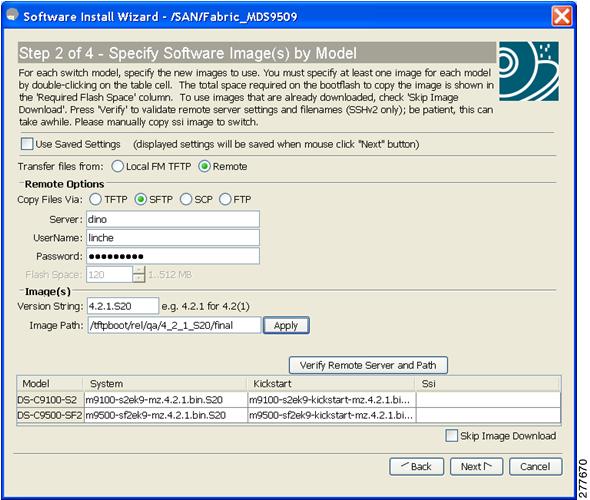Enable the Use Saved Settings checkbox

pyautogui.click(x=27, y=144)
